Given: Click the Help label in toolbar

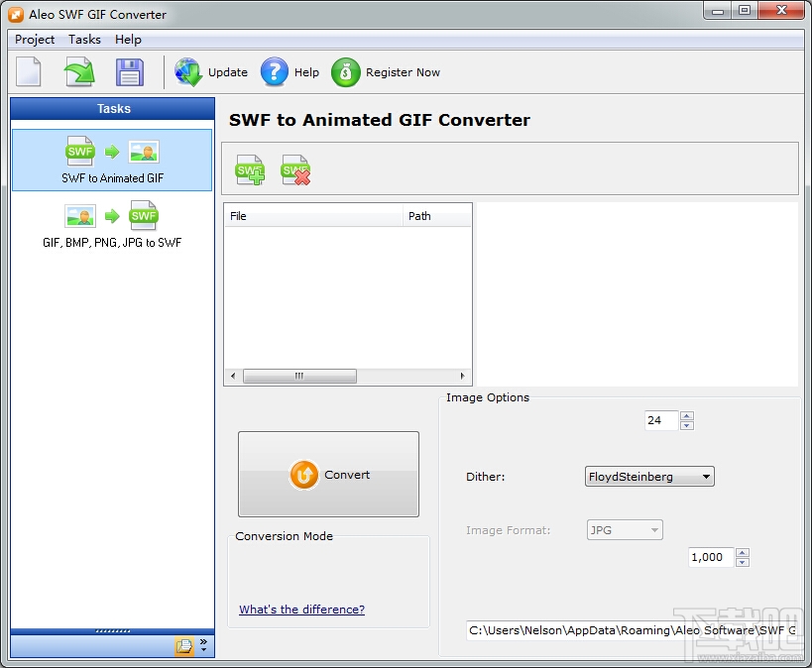Looking at the screenshot, I should coord(306,72).
